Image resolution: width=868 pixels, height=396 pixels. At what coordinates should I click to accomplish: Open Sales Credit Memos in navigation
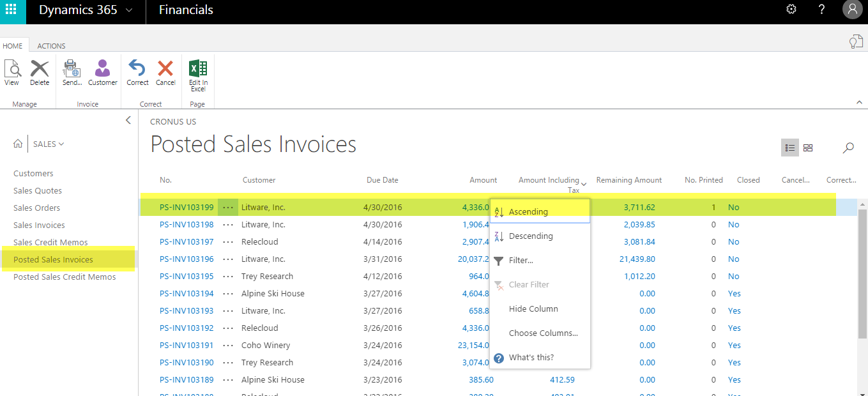click(50, 243)
